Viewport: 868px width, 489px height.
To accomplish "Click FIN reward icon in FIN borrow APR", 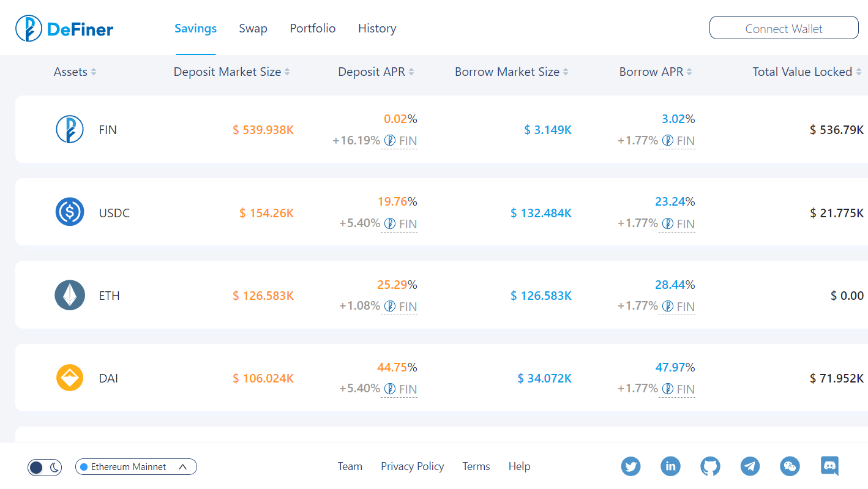I will 668,141.
